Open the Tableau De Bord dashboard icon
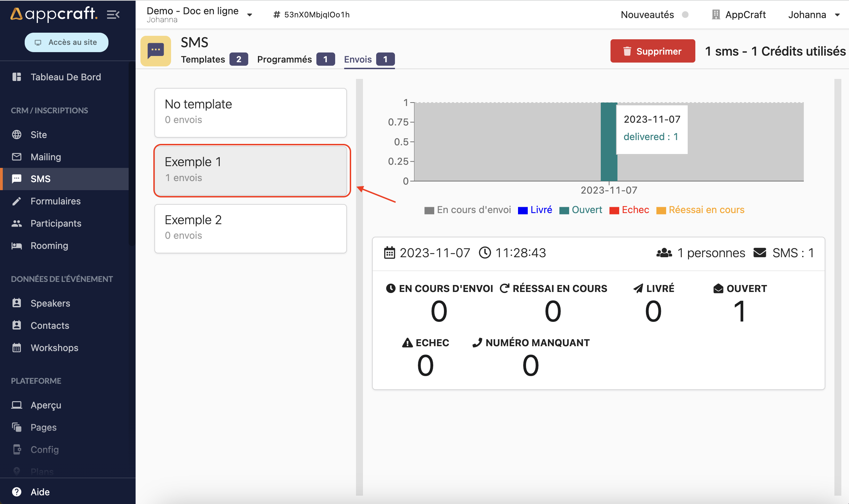This screenshot has height=504, width=849. point(17,77)
